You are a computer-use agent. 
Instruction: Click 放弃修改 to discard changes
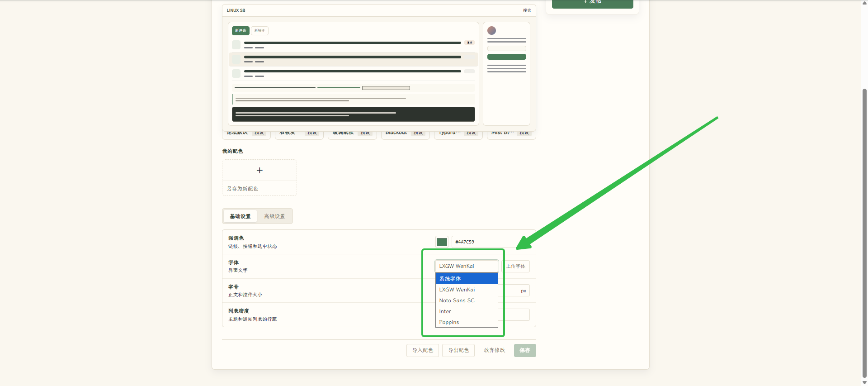[x=494, y=350]
